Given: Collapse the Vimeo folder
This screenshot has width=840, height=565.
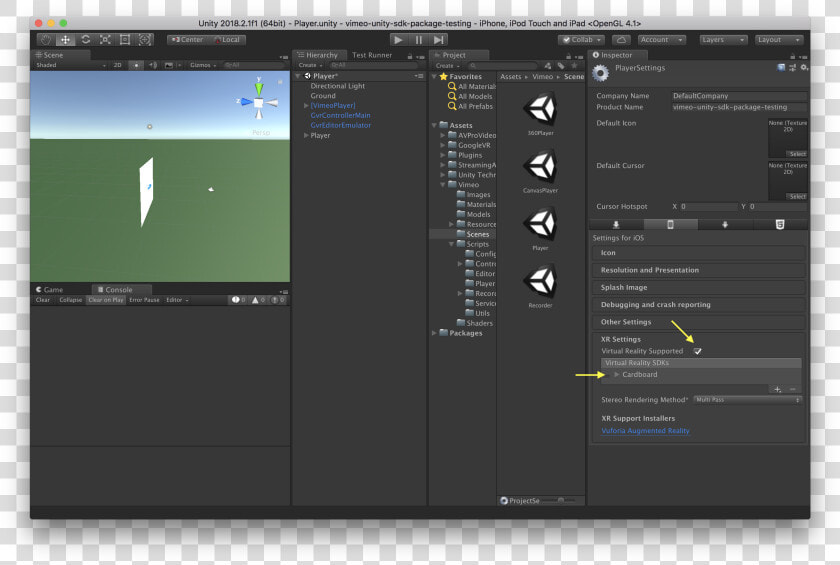Looking at the screenshot, I should coord(442,185).
